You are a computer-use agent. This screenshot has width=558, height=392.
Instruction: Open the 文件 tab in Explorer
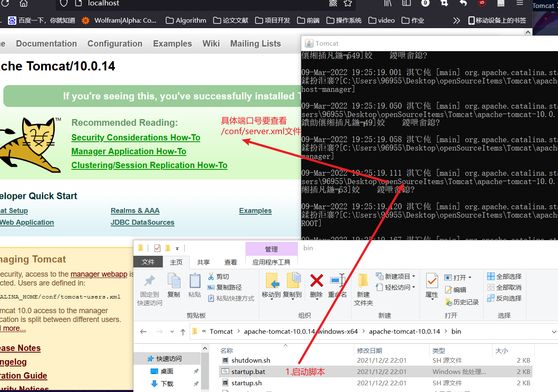tap(148, 262)
